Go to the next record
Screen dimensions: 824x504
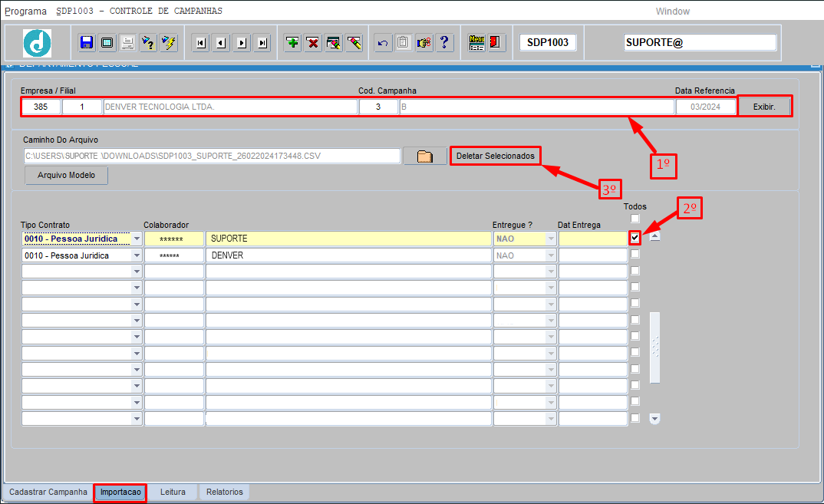click(x=242, y=42)
